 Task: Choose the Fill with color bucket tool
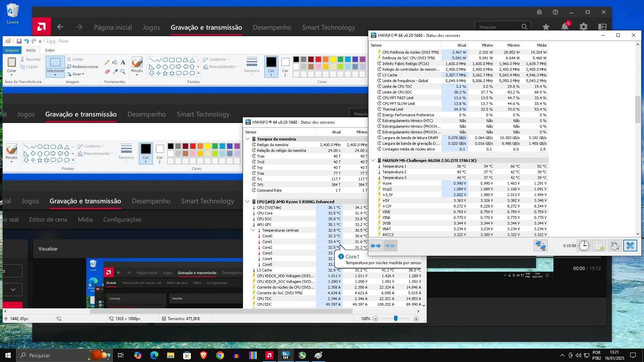pos(115,62)
